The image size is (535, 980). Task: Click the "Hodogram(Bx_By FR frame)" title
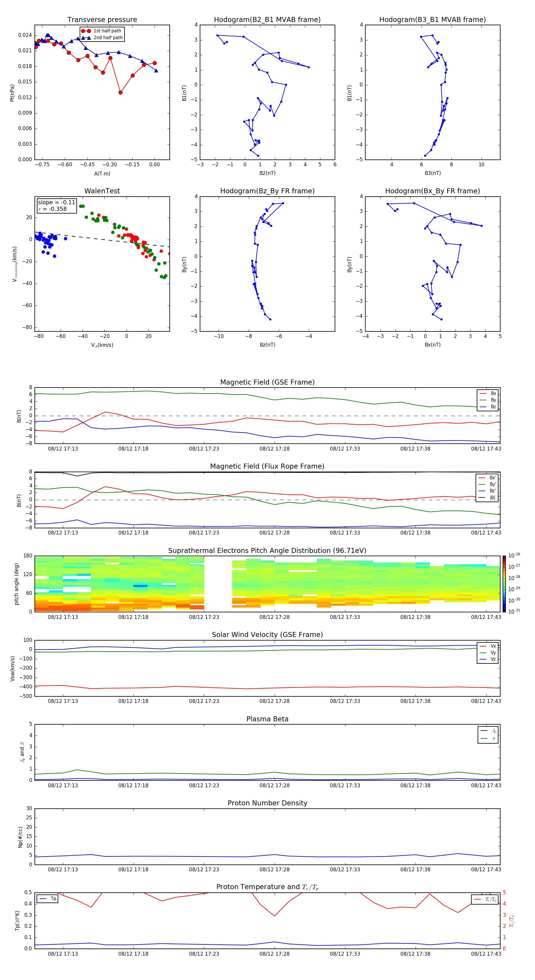pyautogui.click(x=432, y=191)
